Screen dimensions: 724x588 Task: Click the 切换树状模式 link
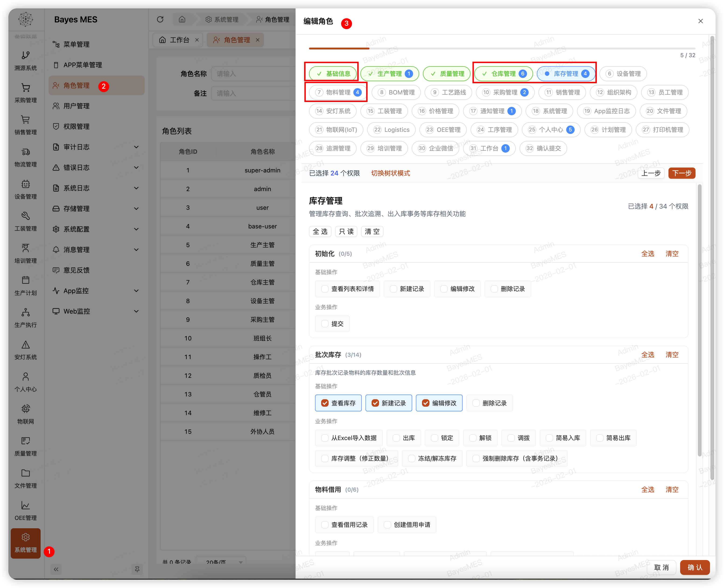tap(390, 173)
